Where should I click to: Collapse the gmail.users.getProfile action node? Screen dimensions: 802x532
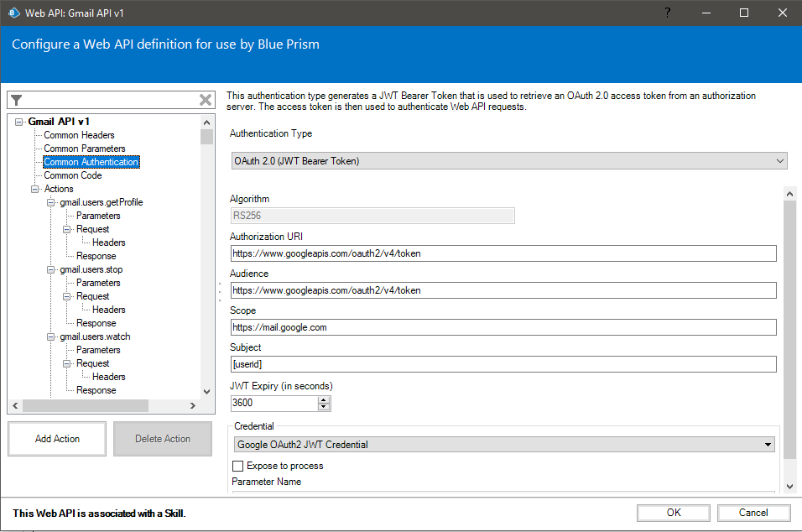[51, 202]
